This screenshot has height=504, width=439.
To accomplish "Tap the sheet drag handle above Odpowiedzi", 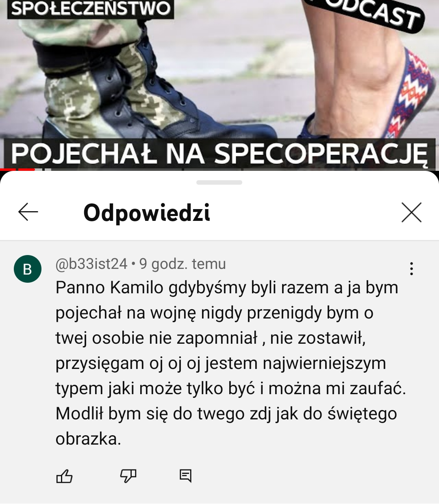I will click(219, 182).
